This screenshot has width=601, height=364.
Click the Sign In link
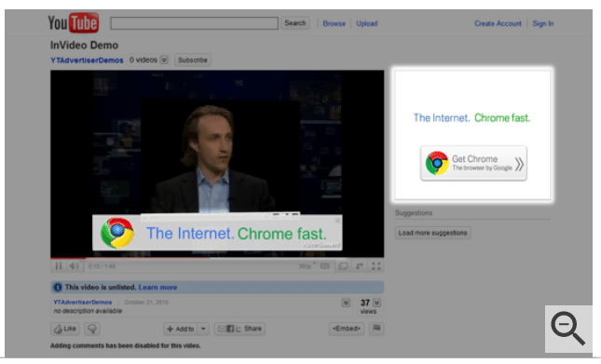point(542,23)
